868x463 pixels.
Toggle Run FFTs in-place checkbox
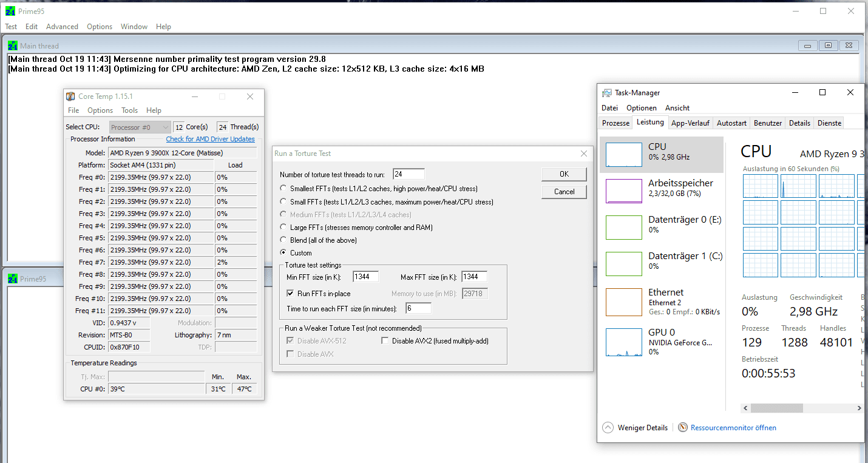290,293
